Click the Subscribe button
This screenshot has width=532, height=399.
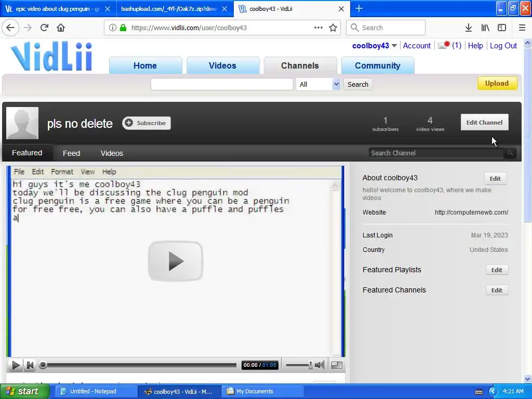[147, 123]
